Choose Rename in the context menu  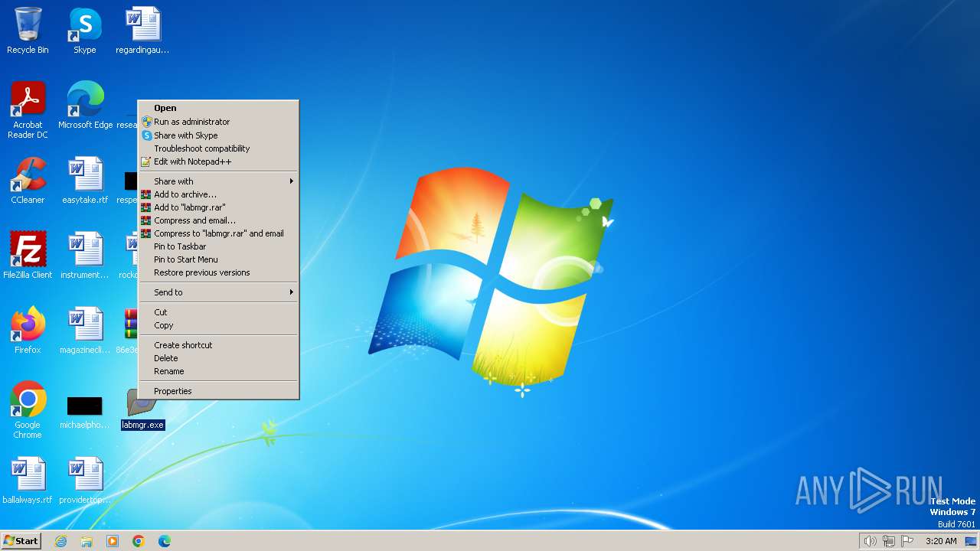pos(218,371)
